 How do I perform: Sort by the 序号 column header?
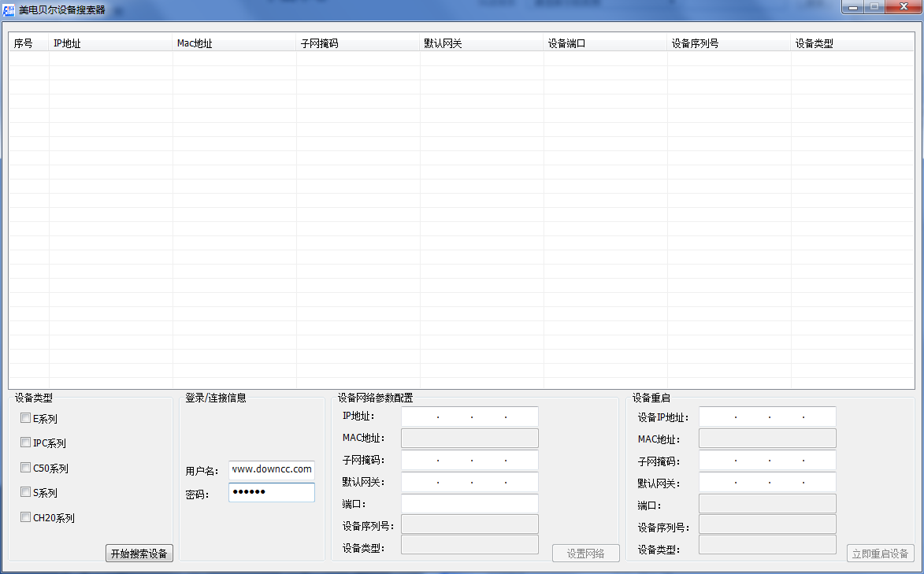pos(29,43)
